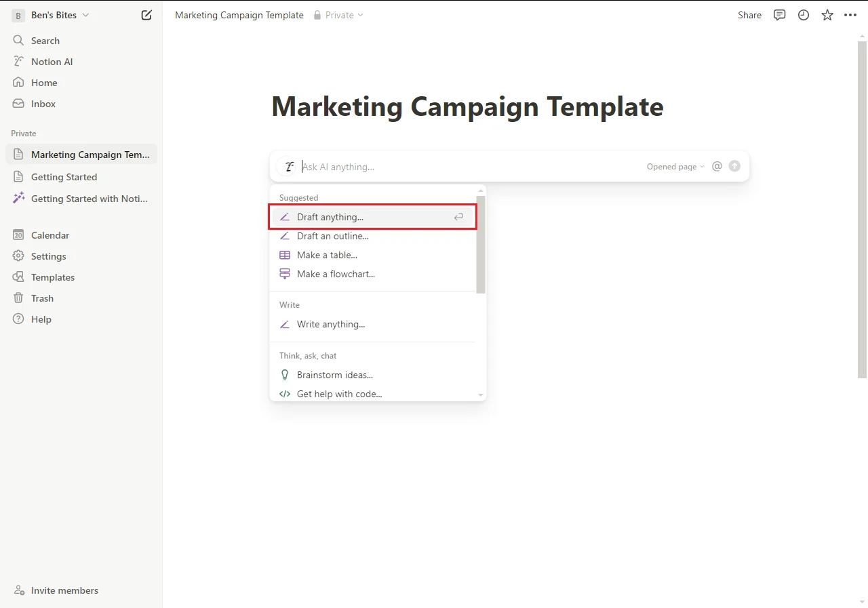Viewport: 868px width, 608px height.
Task: Click the Templates icon in sidebar
Action: (x=18, y=277)
